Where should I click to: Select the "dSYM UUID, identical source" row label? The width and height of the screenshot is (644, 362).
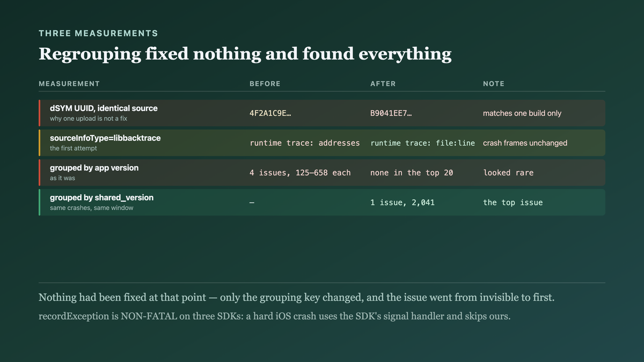tap(104, 108)
